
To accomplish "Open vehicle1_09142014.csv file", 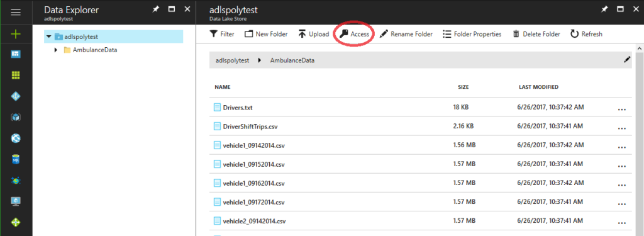I will point(253,145).
